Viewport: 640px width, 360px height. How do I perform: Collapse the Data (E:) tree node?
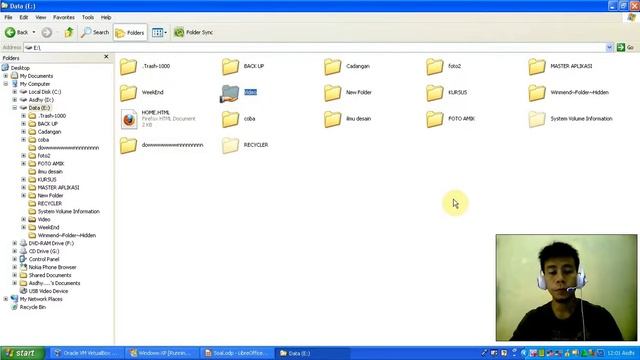pos(15,108)
